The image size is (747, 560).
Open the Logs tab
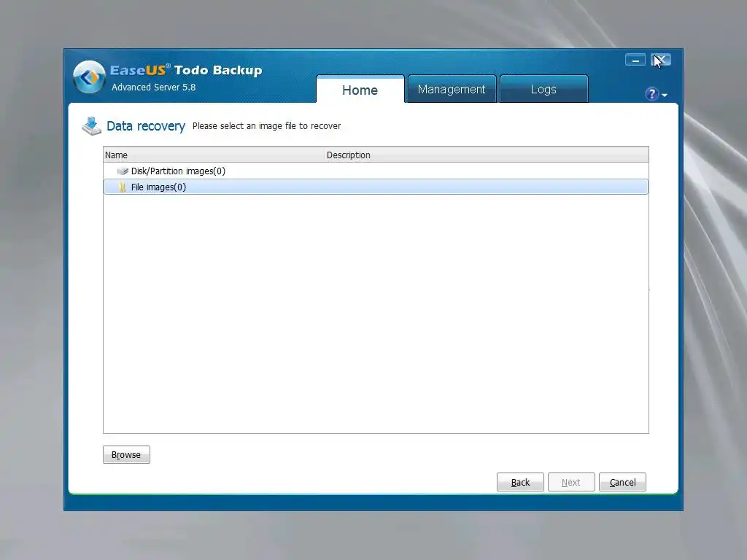click(543, 89)
